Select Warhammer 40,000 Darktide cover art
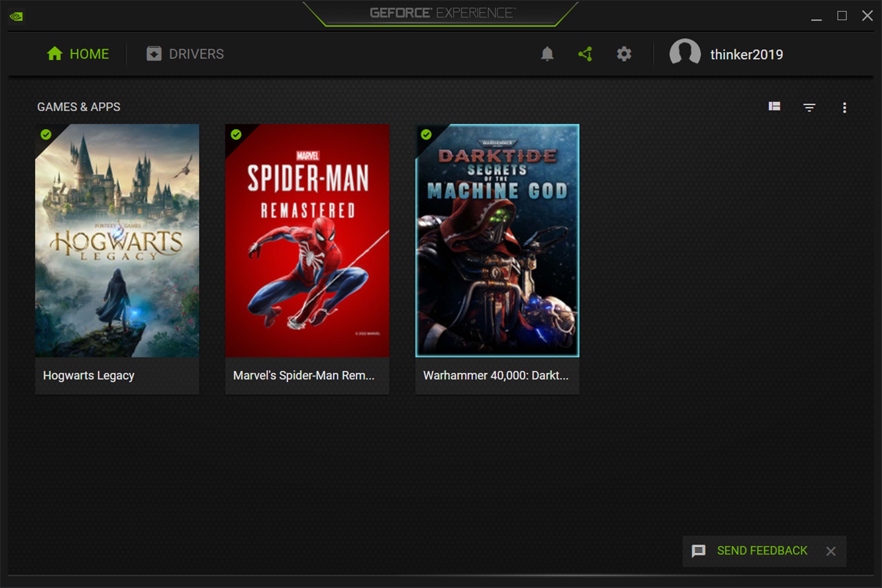882x588 pixels. pos(497,240)
